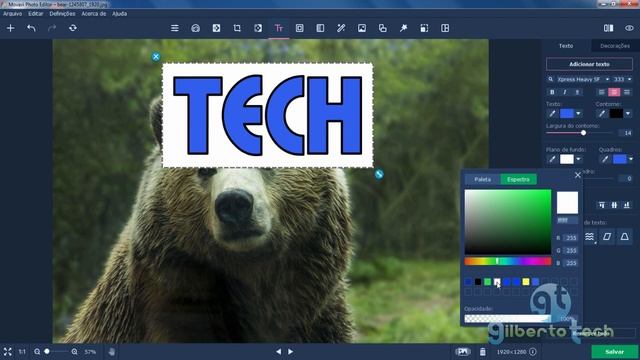This screenshot has height=360, width=640.
Task: Zoom out with the minus magnifier
Action: pyautogui.click(x=37, y=351)
